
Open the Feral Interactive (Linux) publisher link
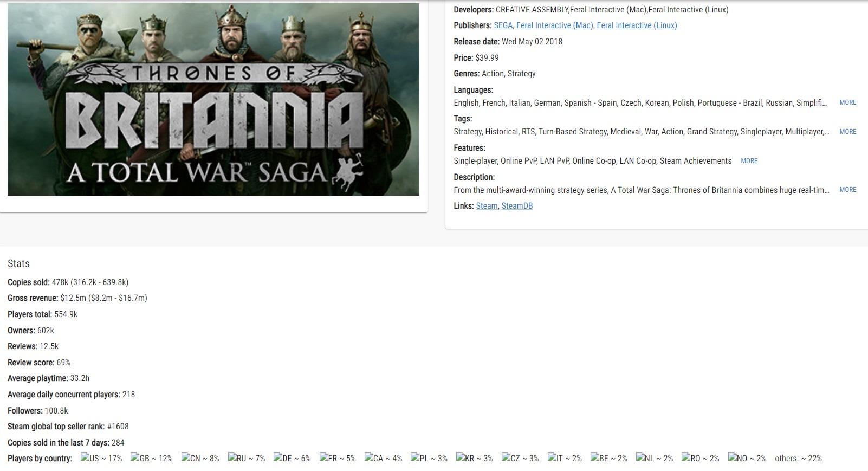pos(637,25)
